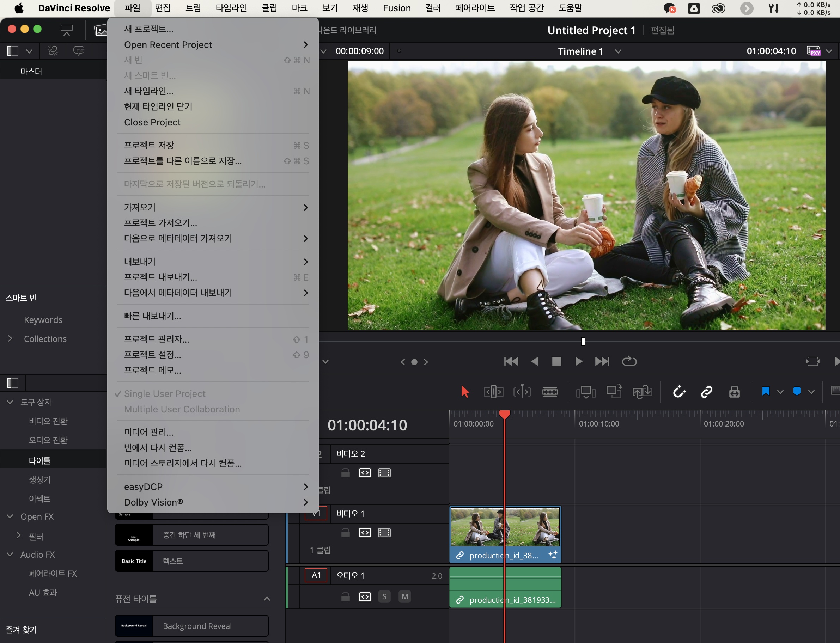Toggle the magnet Snapping icon
Image resolution: width=840 pixels, height=643 pixels.
point(679,392)
